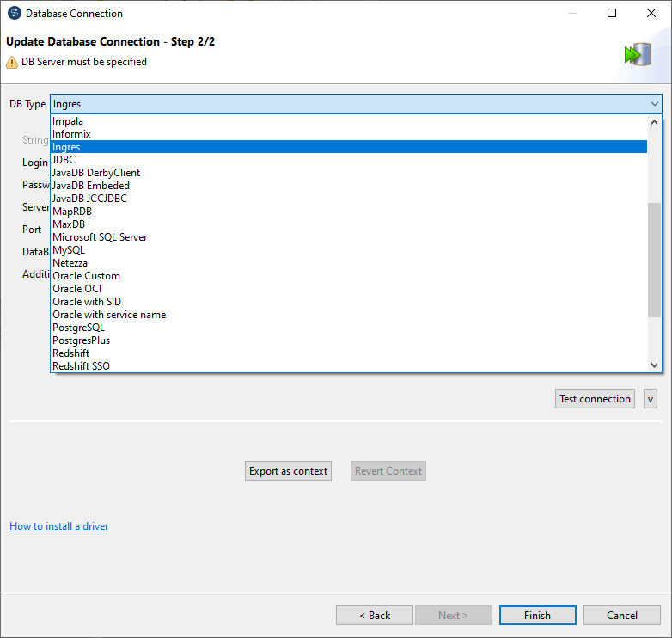672x638 pixels.
Task: Go back with the < Back button
Action: coord(375,616)
